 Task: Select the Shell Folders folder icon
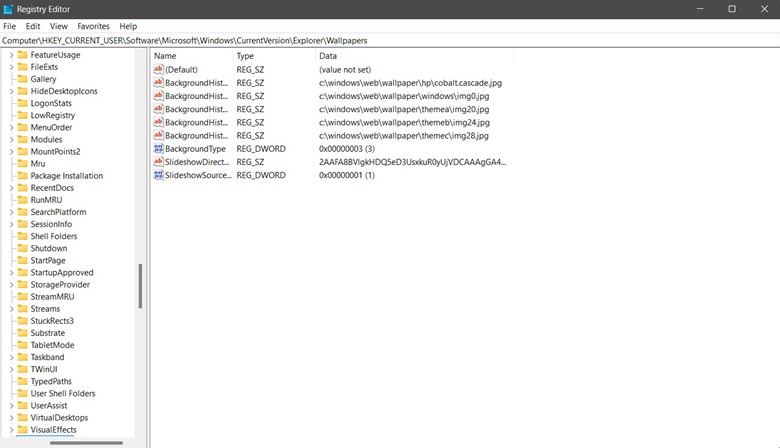point(22,236)
